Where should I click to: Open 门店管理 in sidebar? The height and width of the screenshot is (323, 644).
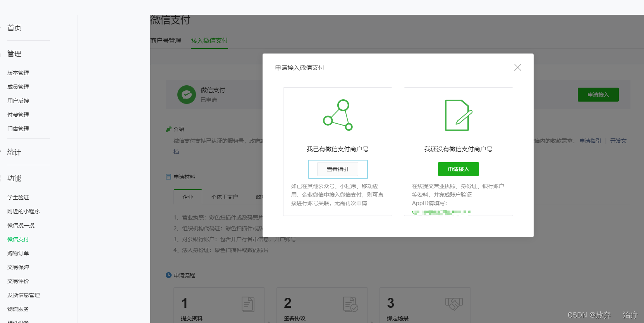18,129
